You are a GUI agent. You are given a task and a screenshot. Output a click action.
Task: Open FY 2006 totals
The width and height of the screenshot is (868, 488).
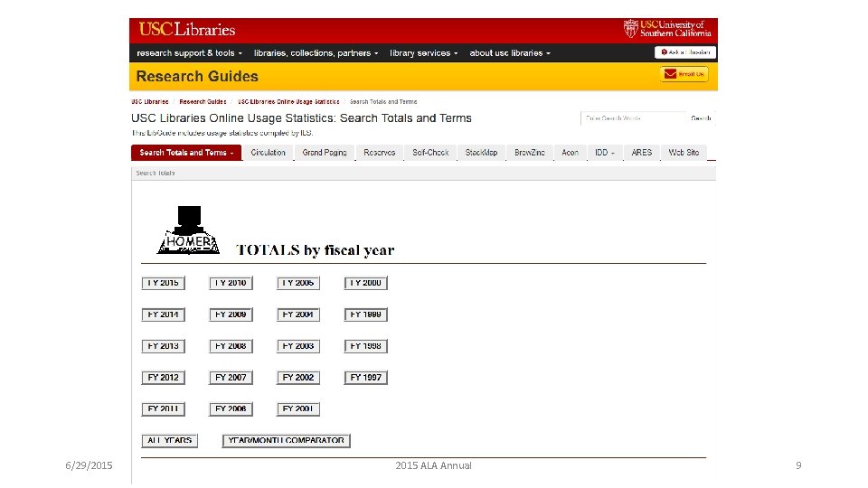(x=231, y=409)
